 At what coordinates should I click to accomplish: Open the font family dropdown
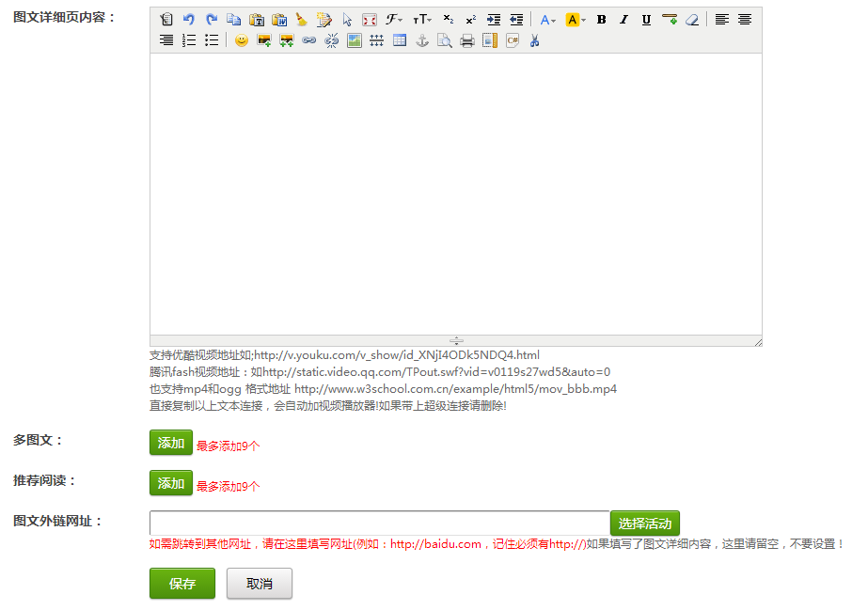[x=394, y=20]
